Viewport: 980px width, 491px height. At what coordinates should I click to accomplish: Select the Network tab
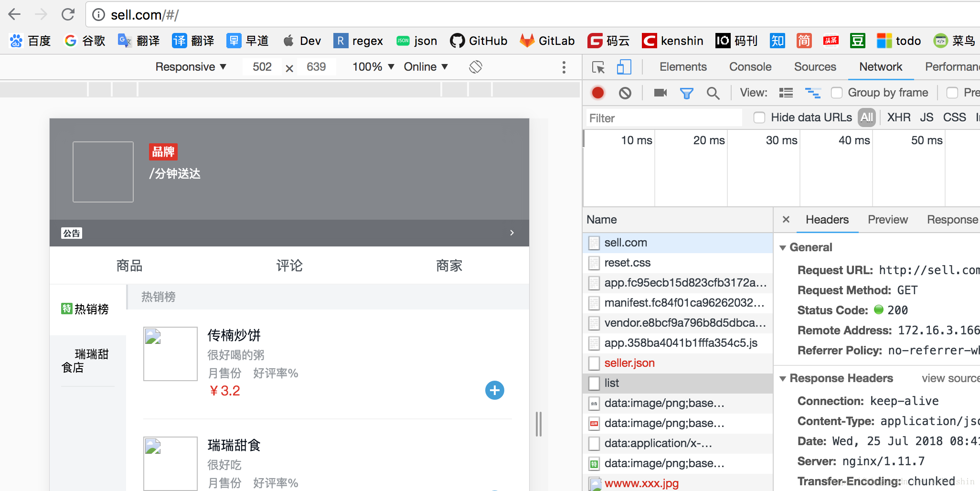click(881, 67)
